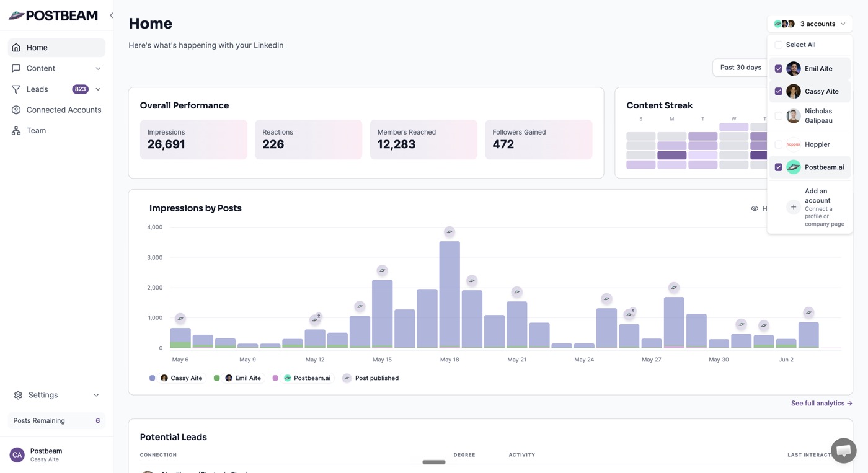
Task: Click the Settings gear icon
Action: pos(18,395)
